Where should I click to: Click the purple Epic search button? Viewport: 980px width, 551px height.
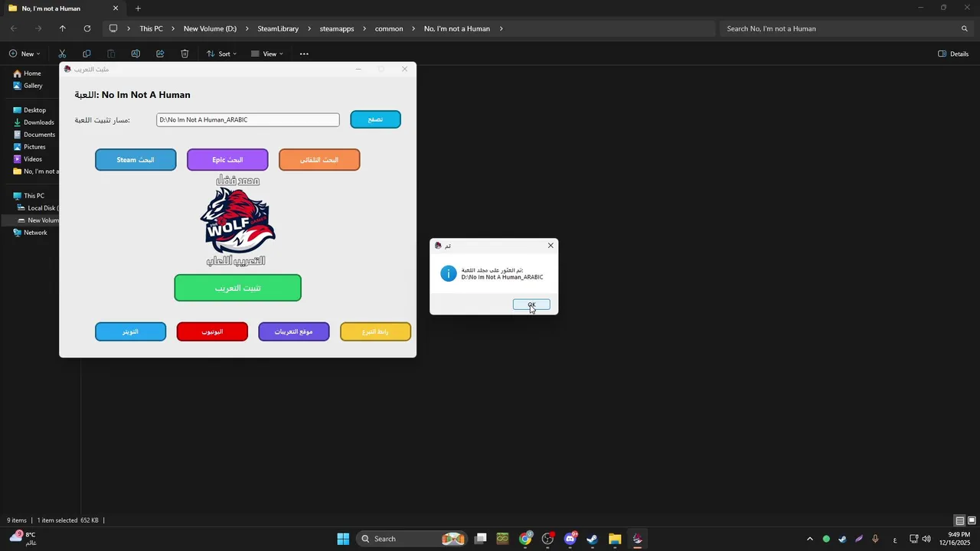(x=227, y=160)
